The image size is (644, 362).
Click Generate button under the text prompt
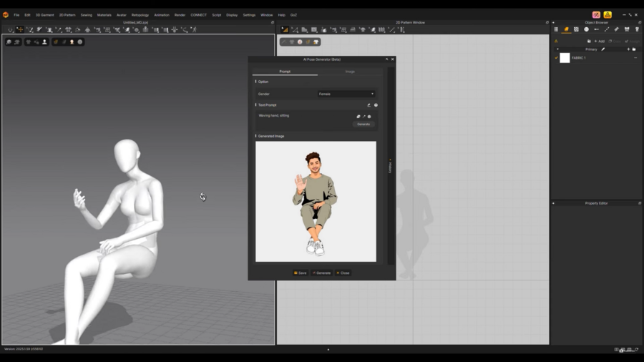(x=364, y=124)
